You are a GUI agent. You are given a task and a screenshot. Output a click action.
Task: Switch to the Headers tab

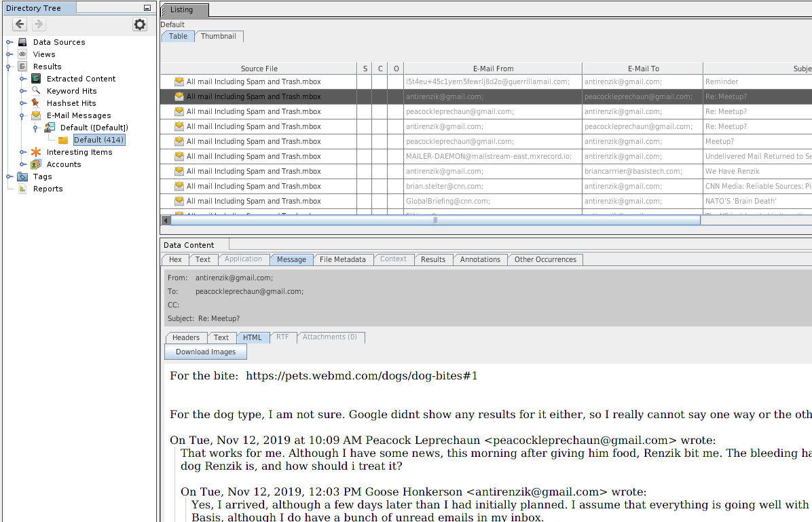tap(185, 337)
